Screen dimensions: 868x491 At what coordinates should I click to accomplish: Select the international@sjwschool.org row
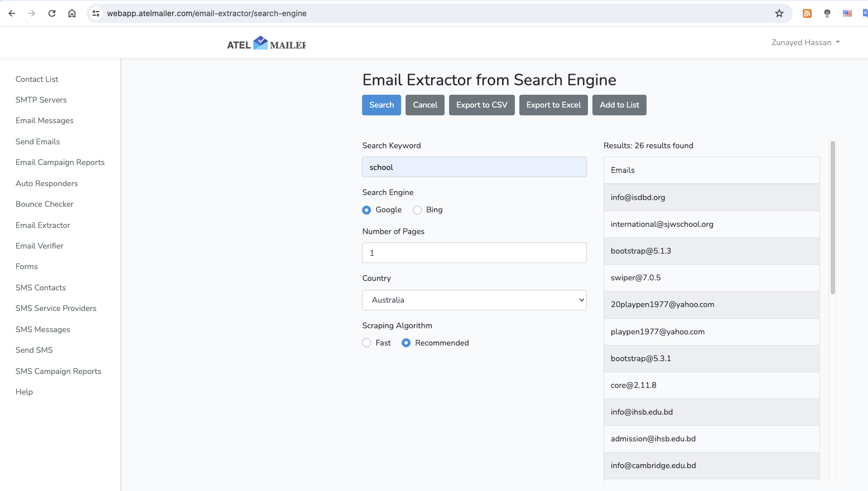point(711,224)
